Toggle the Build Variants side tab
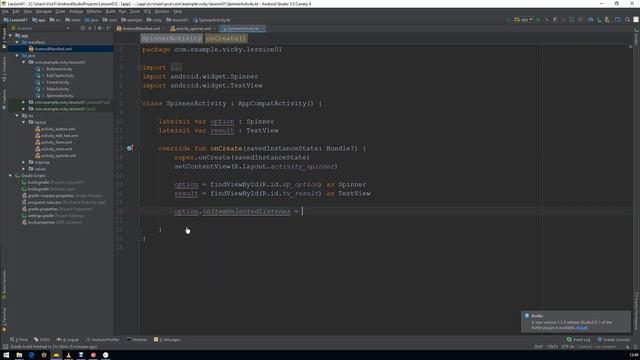This screenshot has height=360, width=640. [4, 284]
